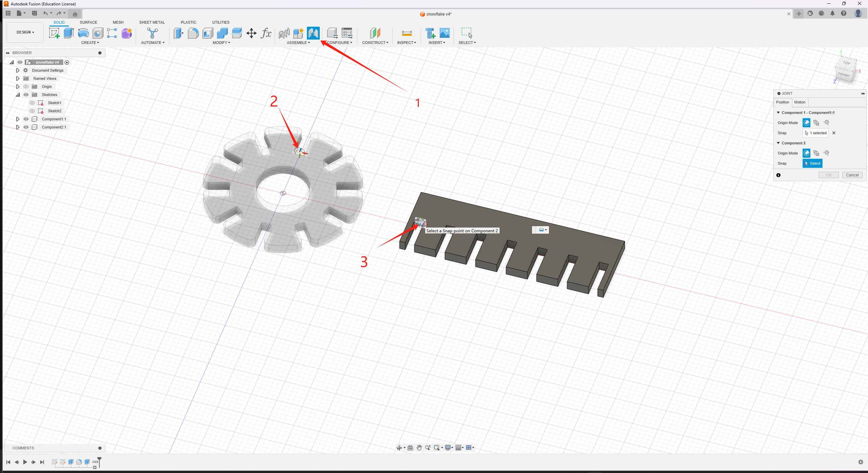Click the Cancel button in Joint panel
The image size is (868, 473).
click(852, 175)
